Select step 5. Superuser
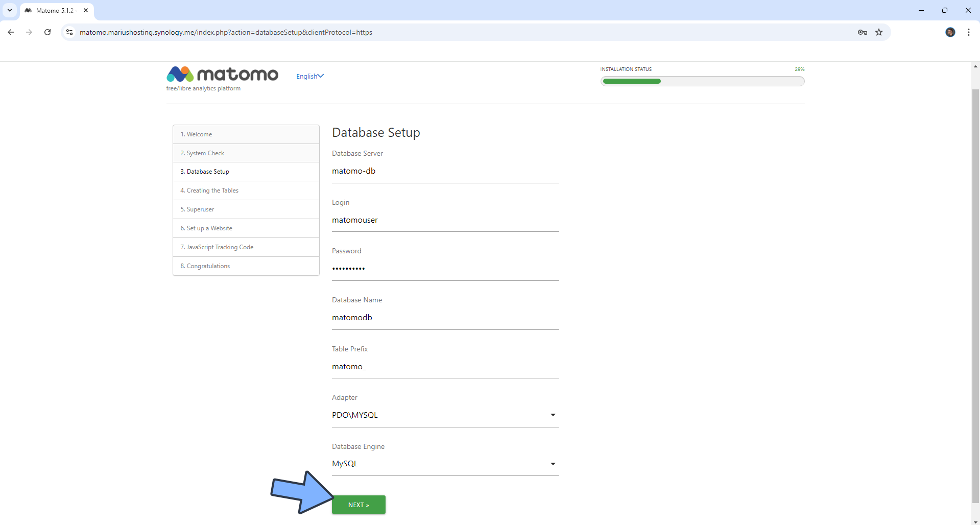980x525 pixels. click(246, 209)
